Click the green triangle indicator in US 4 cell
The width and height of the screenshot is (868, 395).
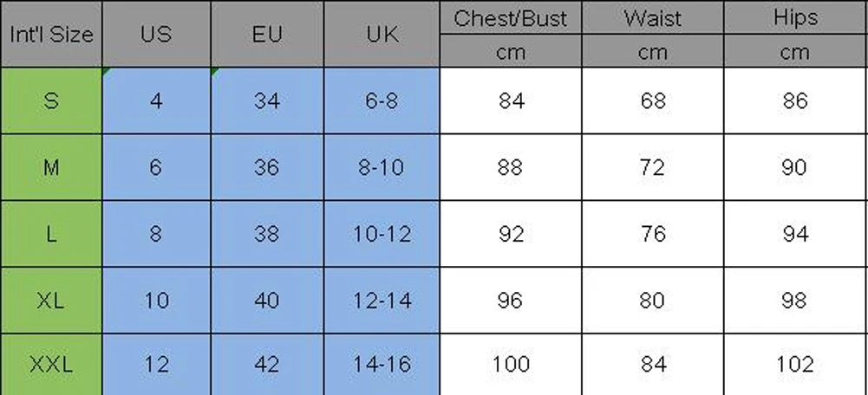click(x=105, y=71)
